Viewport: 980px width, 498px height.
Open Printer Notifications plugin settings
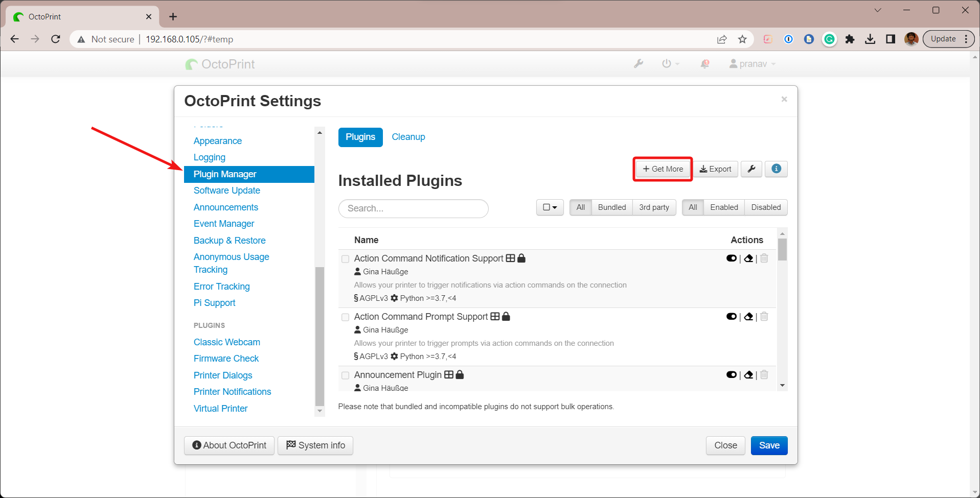point(233,392)
